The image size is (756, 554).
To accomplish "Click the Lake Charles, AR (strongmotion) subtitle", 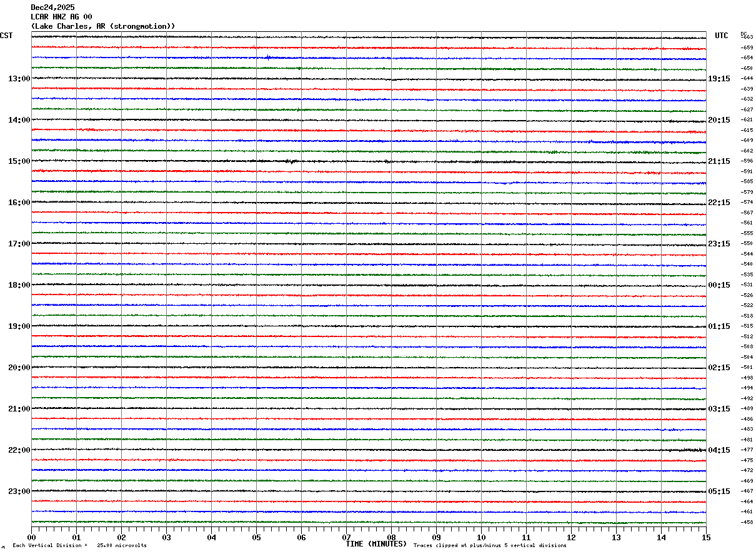I will pyautogui.click(x=103, y=26).
